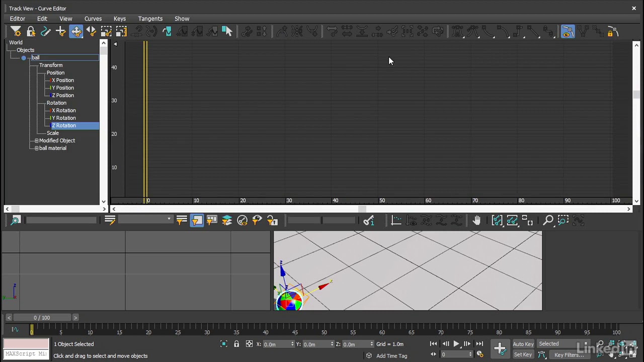This screenshot has width=644, height=362.
Task: Select the Scale track
Action: [53, 133]
